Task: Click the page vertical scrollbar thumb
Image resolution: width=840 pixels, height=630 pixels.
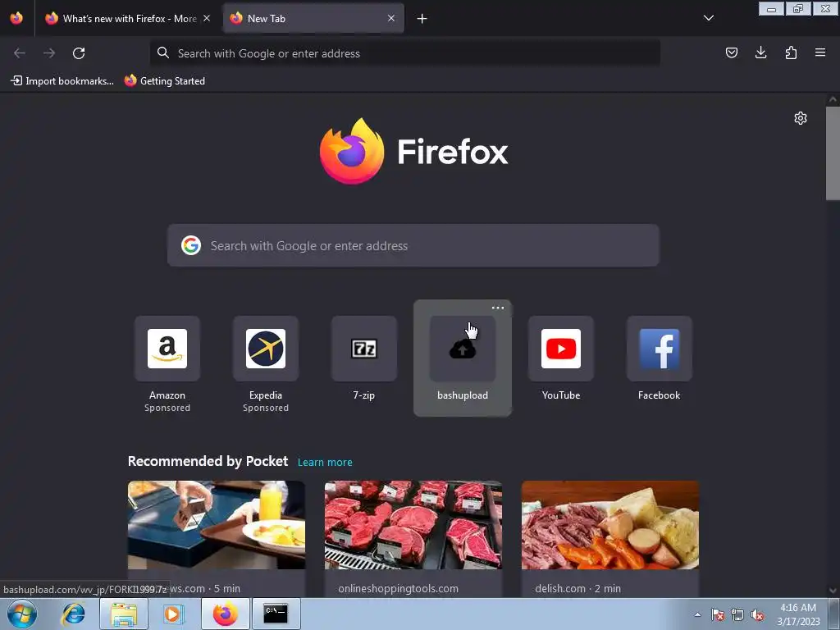Action: click(833, 153)
